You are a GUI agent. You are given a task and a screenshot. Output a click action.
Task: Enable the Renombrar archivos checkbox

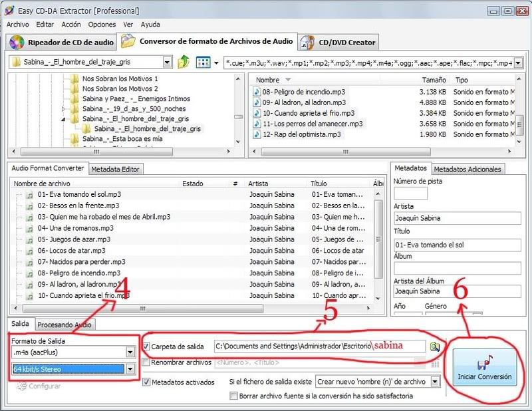click(146, 362)
